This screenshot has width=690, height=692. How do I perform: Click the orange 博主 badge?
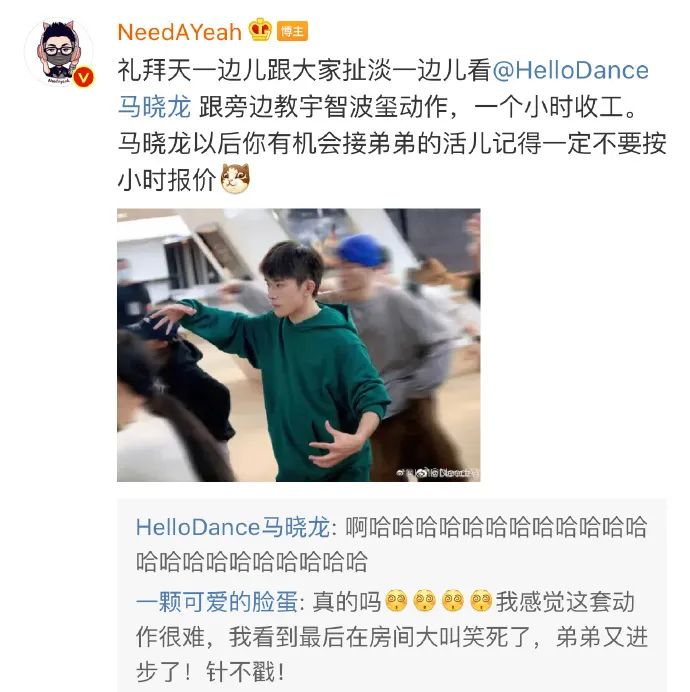tap(292, 31)
